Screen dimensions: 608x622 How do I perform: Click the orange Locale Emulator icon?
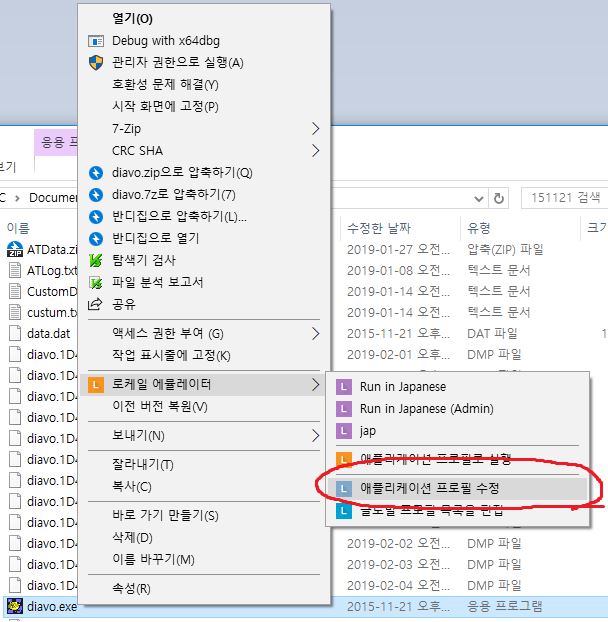96,384
